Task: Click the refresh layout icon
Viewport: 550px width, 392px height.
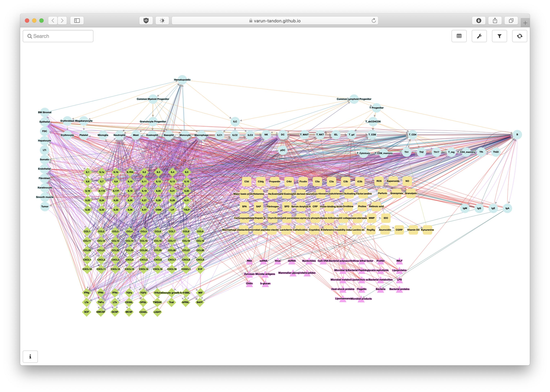Action: click(520, 36)
